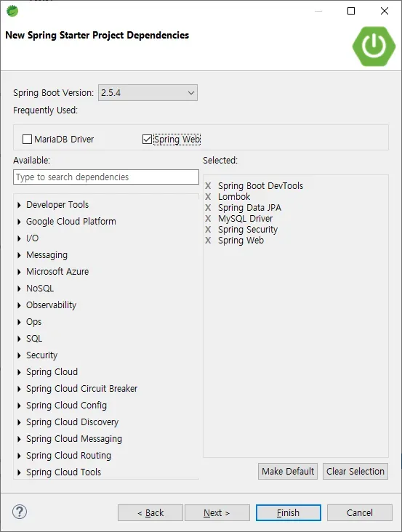Enable the MariaDB Driver checkbox

[27, 139]
